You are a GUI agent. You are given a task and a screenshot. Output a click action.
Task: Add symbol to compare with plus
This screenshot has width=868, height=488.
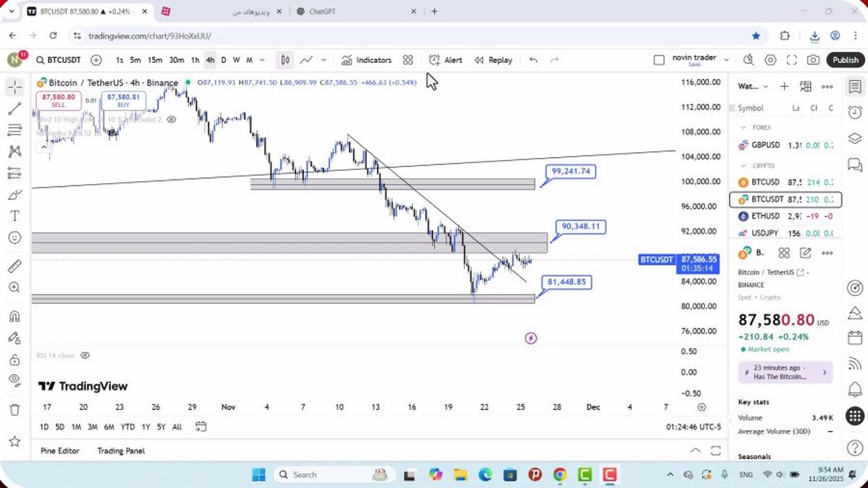pos(96,60)
